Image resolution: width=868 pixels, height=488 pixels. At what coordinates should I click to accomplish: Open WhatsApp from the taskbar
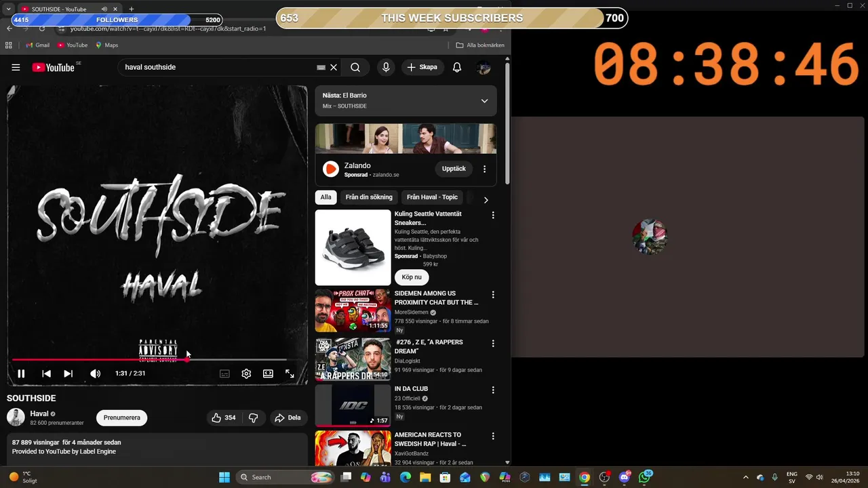[644, 477]
